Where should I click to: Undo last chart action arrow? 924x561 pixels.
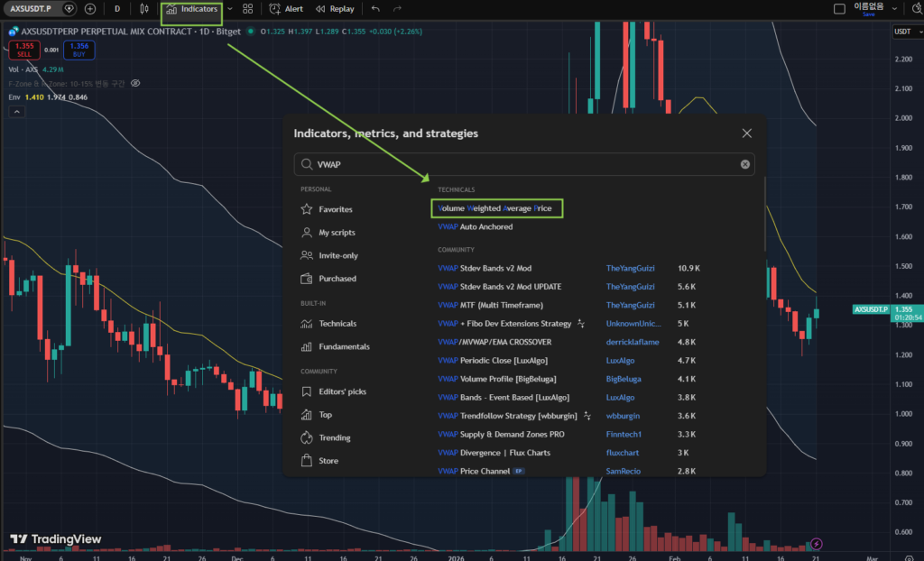tap(375, 9)
